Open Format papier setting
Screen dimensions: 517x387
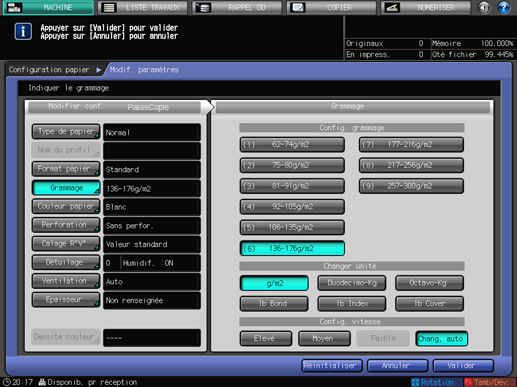(x=66, y=169)
